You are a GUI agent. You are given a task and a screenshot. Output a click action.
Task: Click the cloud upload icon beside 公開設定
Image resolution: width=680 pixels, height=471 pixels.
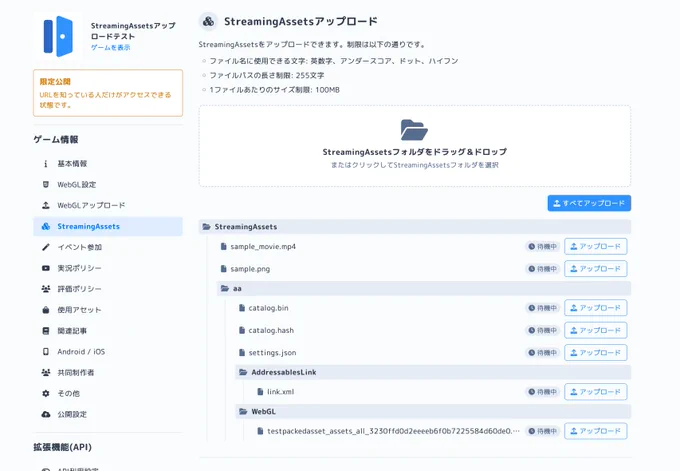pos(46,414)
